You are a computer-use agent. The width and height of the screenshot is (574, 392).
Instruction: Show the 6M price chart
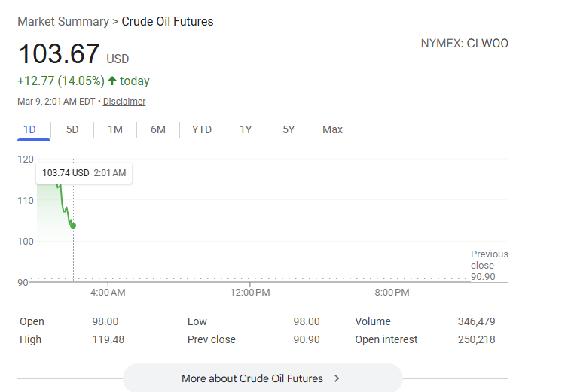(158, 129)
